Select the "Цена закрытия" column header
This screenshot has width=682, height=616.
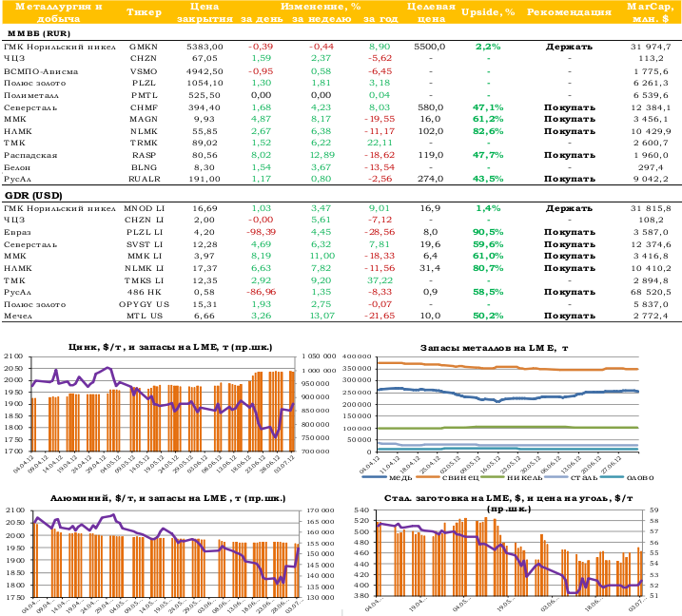pos(205,12)
